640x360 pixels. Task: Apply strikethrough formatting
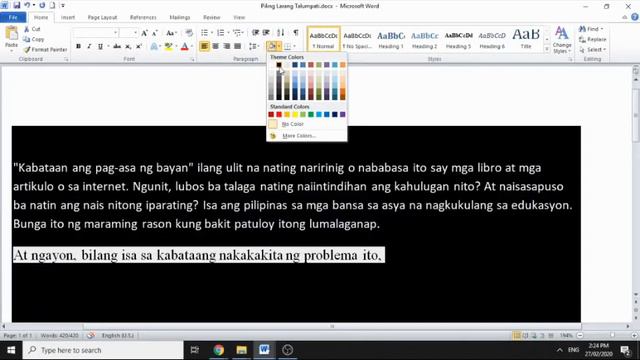pos(117,47)
